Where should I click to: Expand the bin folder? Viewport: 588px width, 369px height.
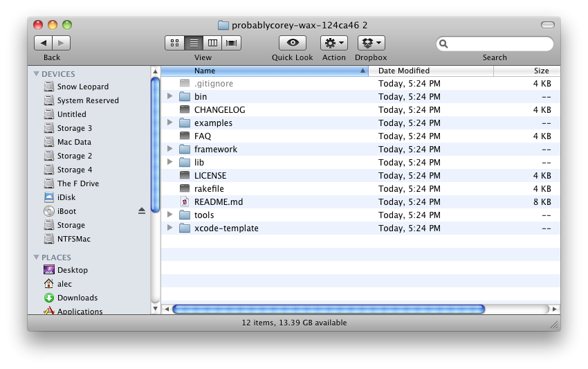point(170,96)
